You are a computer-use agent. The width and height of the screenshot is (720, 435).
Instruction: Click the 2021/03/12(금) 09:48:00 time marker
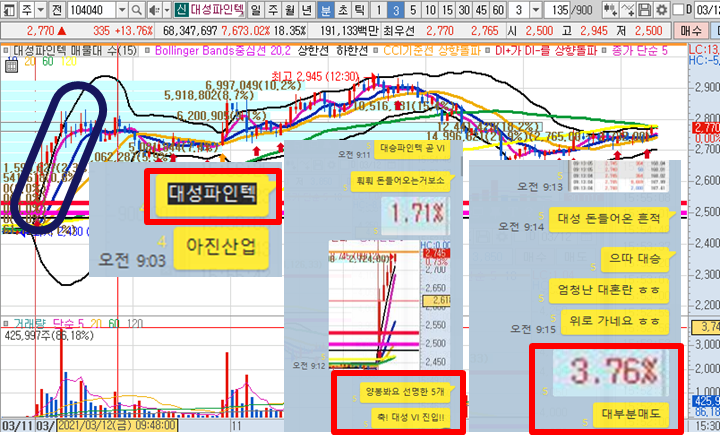point(117,425)
